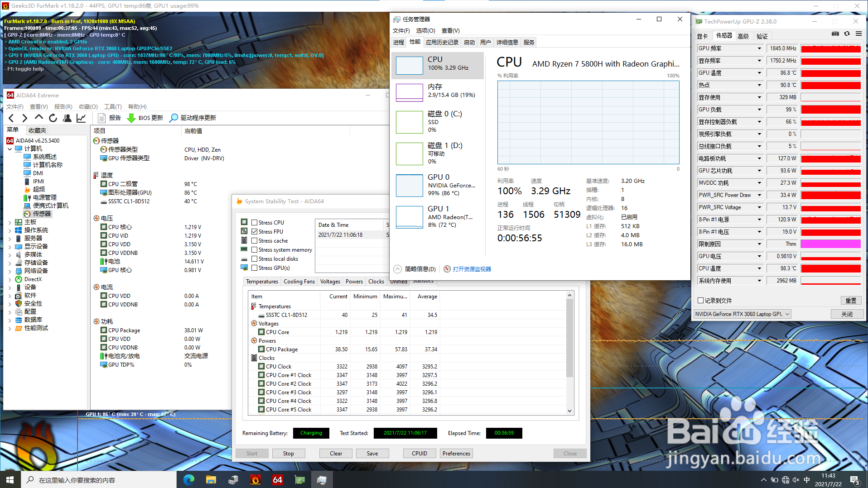Viewport: 868px width, 488px height.
Task: Switch to AIDA64 via its taskbar icon
Action: click(x=278, y=480)
